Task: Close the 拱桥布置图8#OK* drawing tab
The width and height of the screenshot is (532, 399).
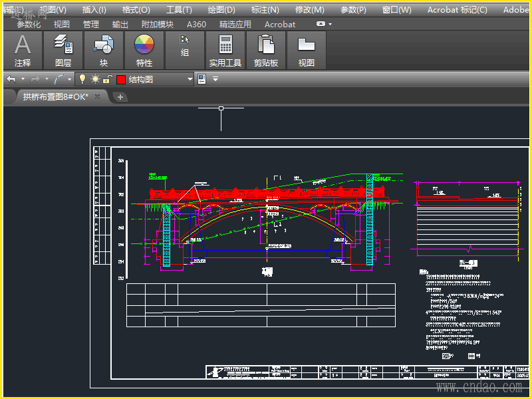Action: (97, 96)
